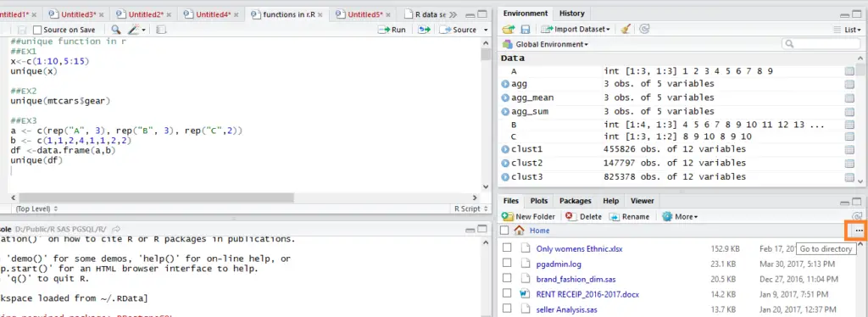Image resolution: width=868 pixels, height=317 pixels.
Task: Click the Run button
Action: pos(392,30)
